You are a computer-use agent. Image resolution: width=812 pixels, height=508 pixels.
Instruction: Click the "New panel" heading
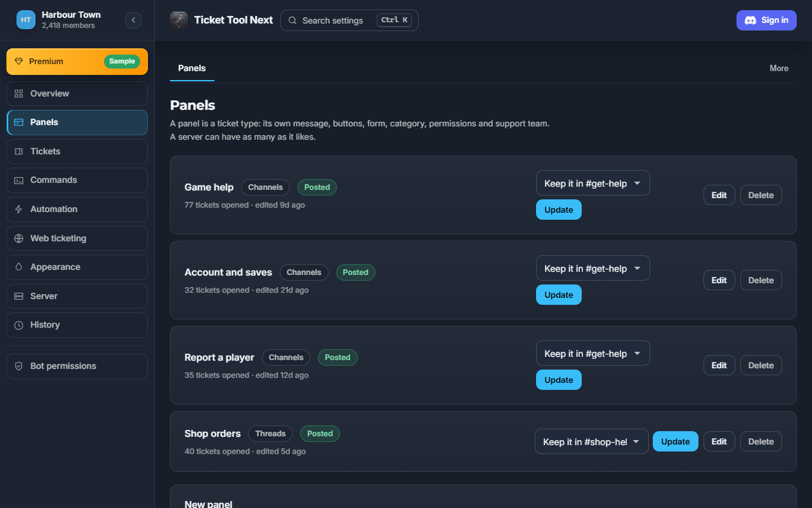(x=208, y=504)
